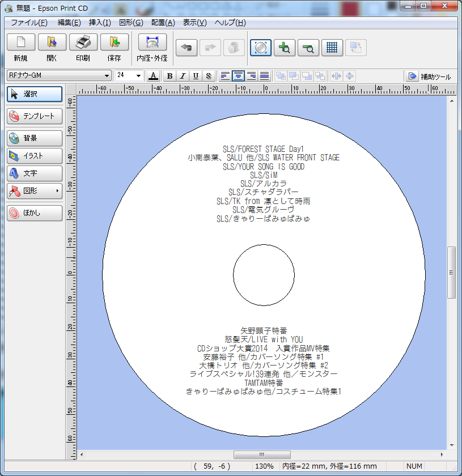Click the vertical scrollbar thumb
The image size is (462, 476).
[451, 273]
